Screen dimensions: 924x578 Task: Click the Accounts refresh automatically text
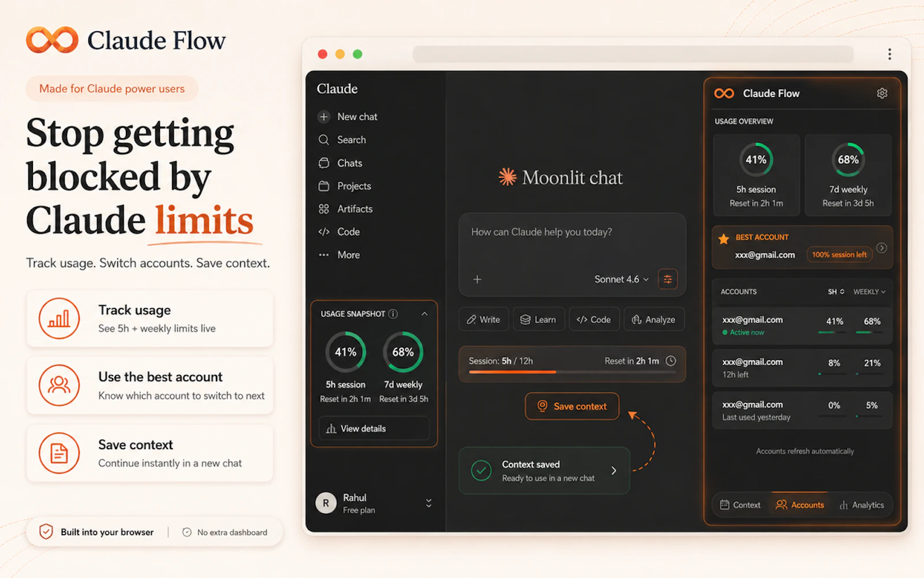pyautogui.click(x=805, y=451)
